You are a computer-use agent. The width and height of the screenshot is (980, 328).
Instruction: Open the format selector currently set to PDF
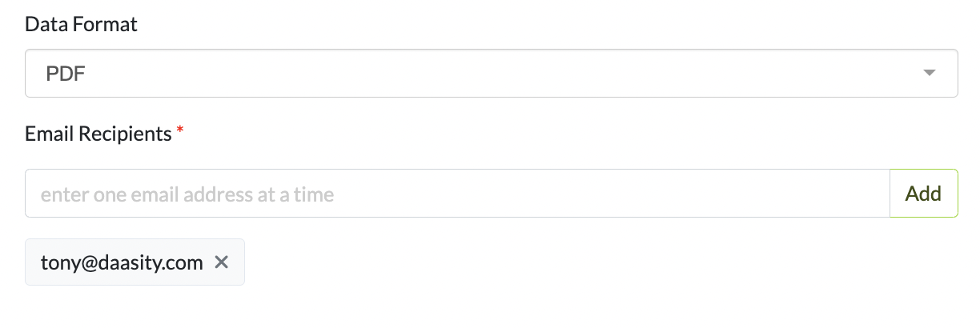[491, 74]
